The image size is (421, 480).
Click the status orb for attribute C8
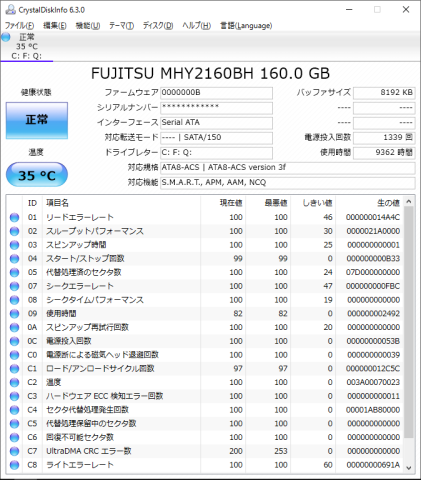(x=14, y=465)
